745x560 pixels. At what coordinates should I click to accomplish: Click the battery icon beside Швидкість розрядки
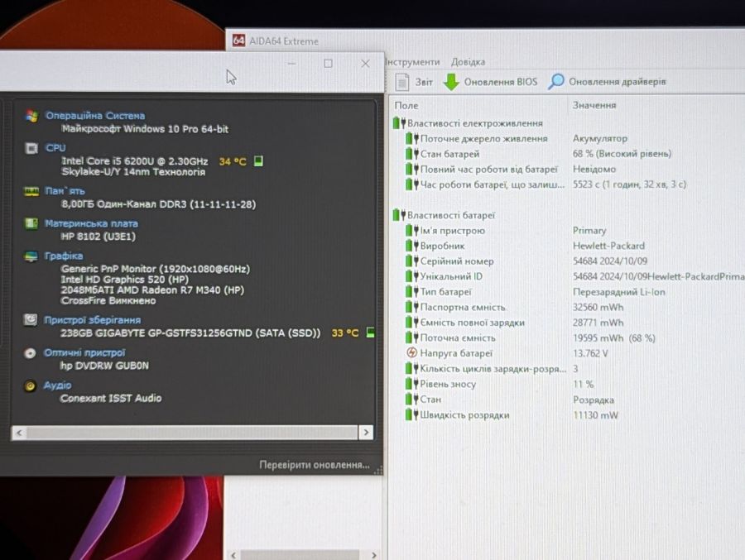412,414
